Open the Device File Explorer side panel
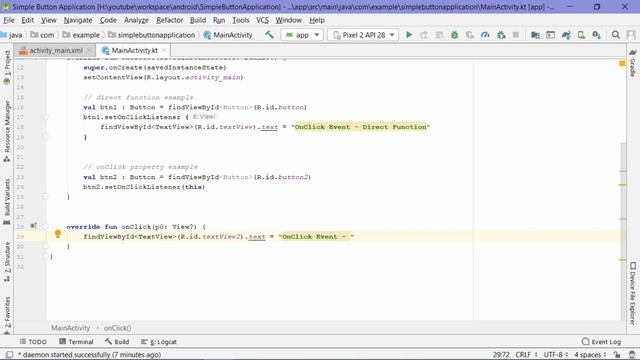The height and width of the screenshot is (360, 640). coord(632,293)
